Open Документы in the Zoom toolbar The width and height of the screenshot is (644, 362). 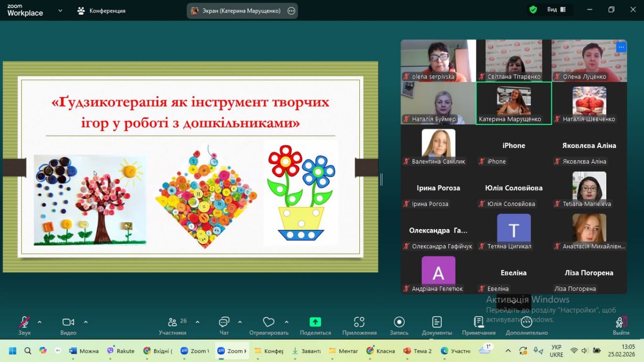pyautogui.click(x=437, y=326)
